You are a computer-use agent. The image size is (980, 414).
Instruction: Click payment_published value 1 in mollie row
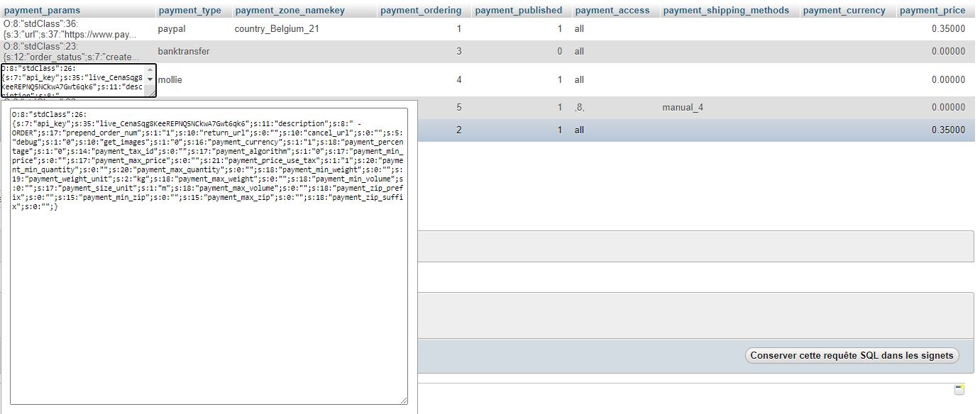[559, 80]
